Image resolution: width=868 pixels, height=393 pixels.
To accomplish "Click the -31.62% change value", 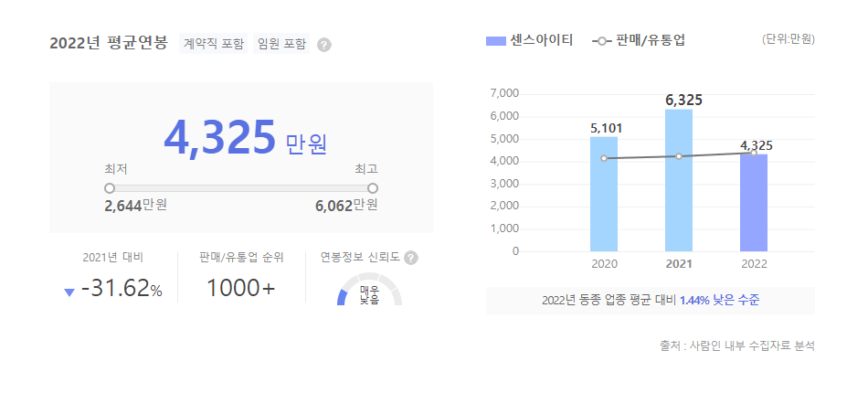I will tap(122, 289).
